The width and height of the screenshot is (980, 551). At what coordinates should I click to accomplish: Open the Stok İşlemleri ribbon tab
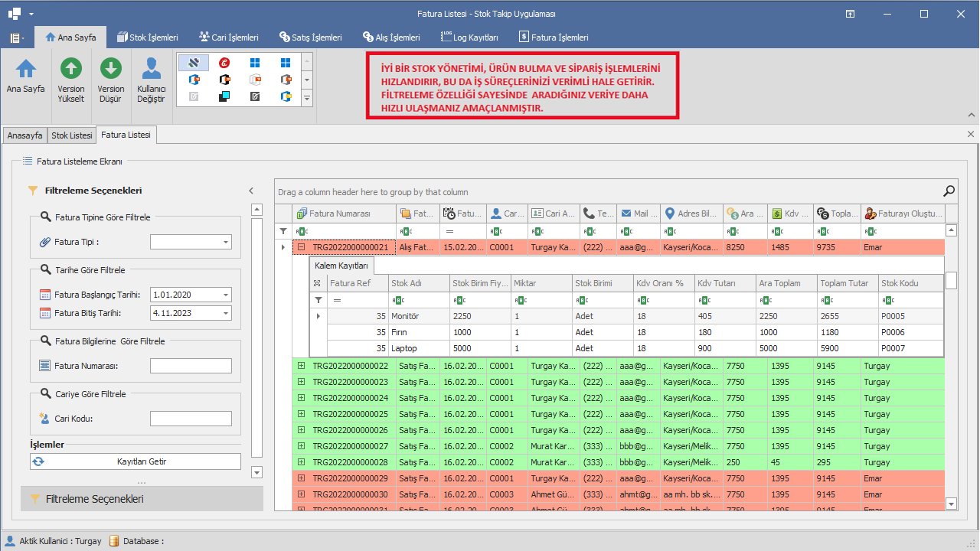tap(148, 37)
